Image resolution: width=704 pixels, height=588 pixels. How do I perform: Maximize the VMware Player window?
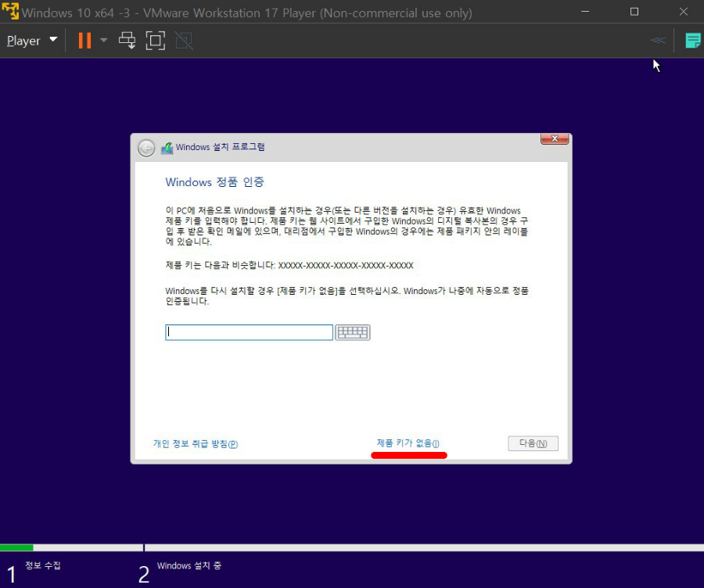(x=634, y=12)
